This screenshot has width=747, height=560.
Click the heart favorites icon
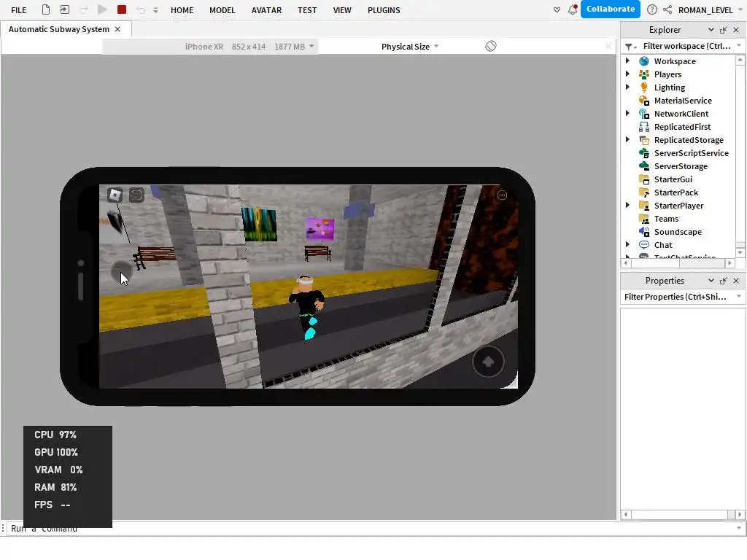[557, 9]
